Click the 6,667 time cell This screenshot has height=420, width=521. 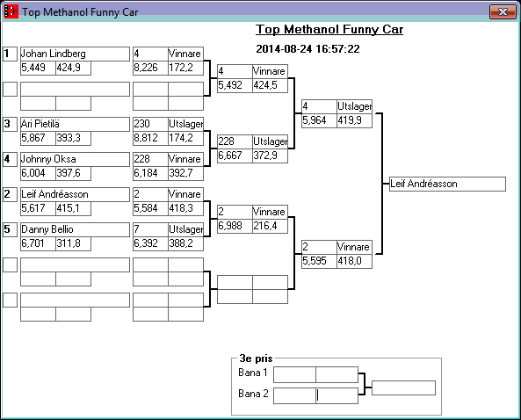coord(235,156)
